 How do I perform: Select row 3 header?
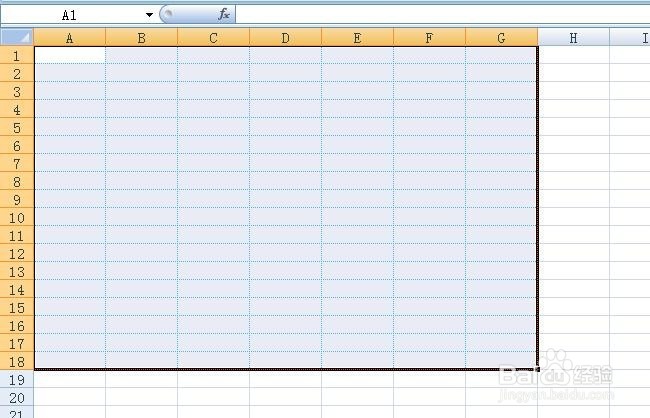click(17, 91)
